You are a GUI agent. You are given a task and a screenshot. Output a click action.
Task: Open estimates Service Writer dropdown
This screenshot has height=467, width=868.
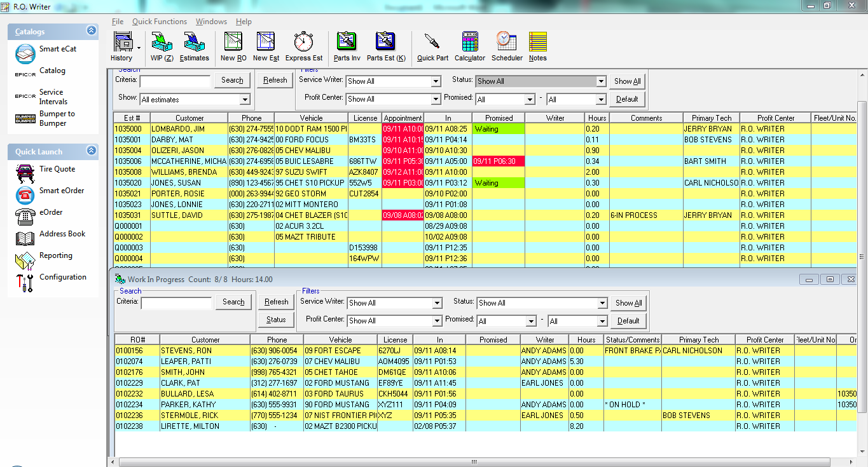point(436,81)
